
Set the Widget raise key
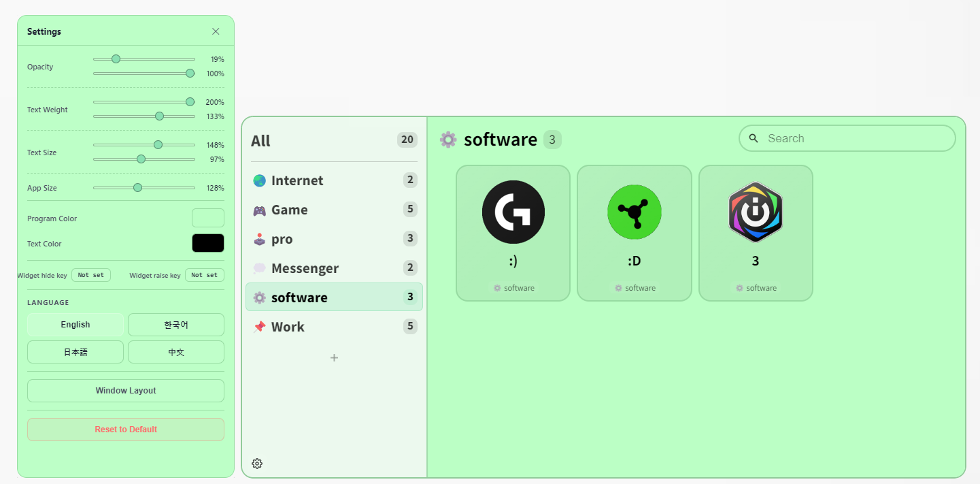tap(205, 275)
